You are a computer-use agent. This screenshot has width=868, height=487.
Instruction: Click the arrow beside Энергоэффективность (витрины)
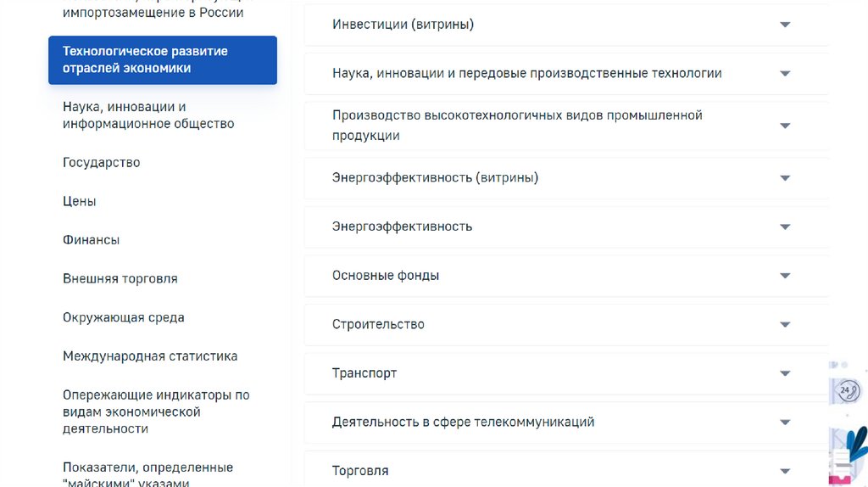(x=785, y=178)
